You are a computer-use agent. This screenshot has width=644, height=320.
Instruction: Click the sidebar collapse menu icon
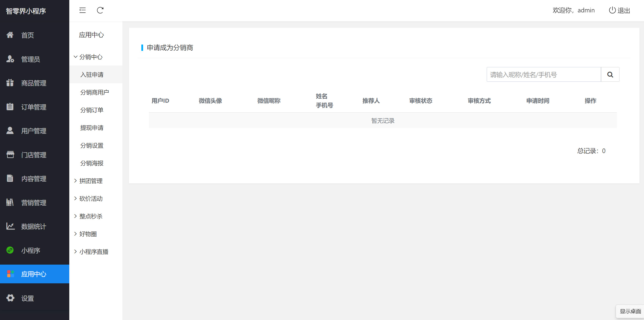click(82, 10)
